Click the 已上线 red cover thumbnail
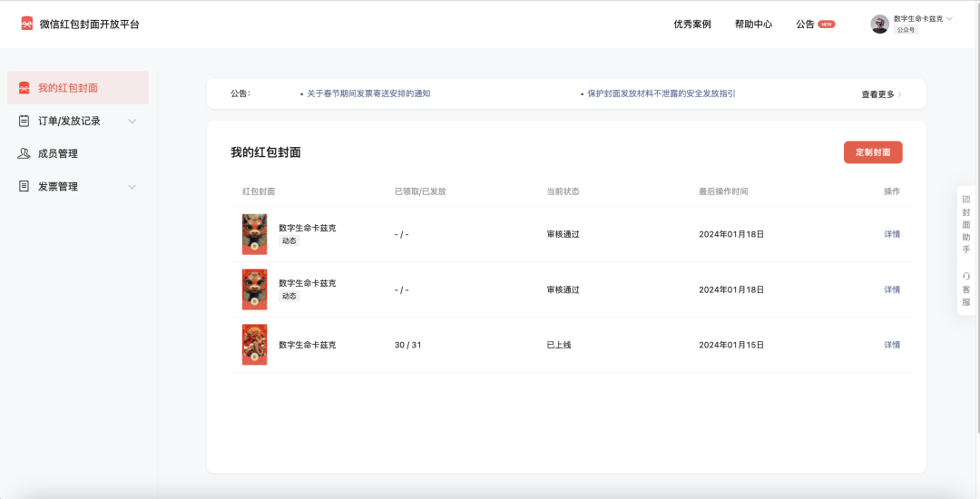 (254, 344)
